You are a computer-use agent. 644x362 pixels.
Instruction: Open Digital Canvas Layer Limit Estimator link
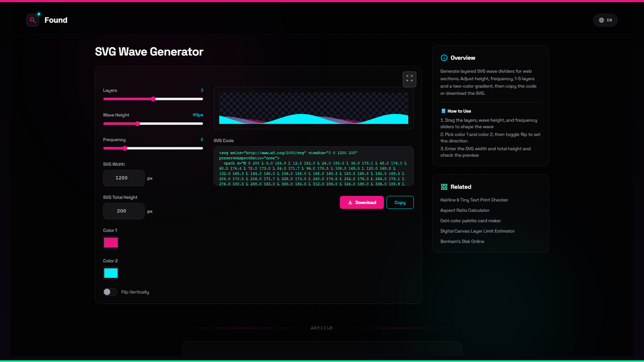(x=478, y=231)
